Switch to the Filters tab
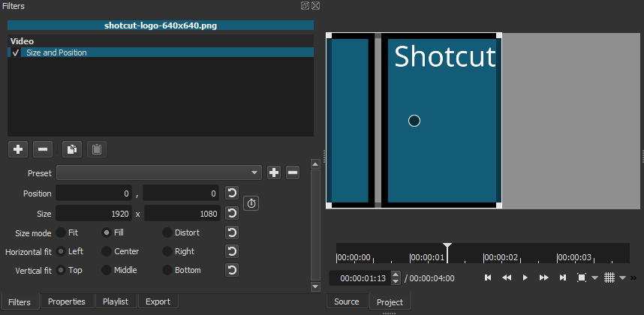The width and height of the screenshot is (644, 315). (20, 302)
